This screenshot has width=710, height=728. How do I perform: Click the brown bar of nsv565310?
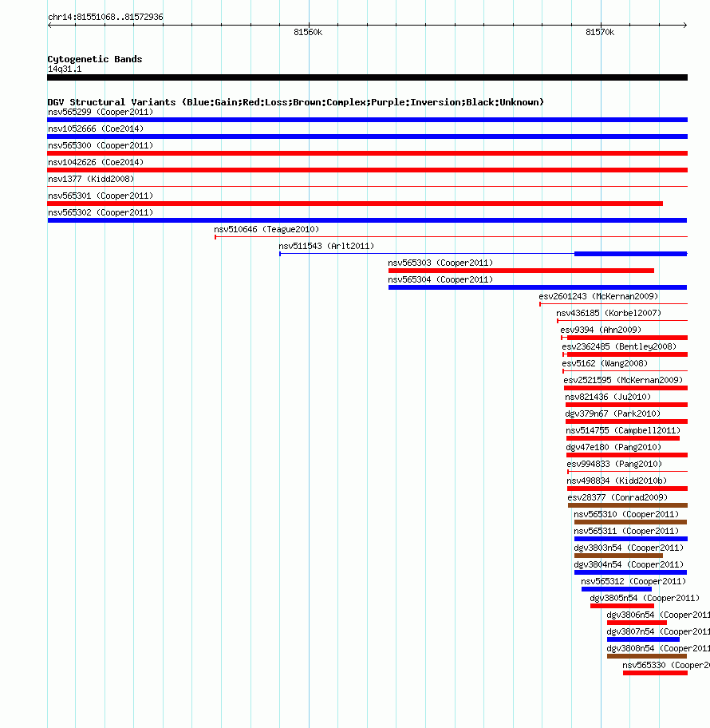pyautogui.click(x=631, y=522)
